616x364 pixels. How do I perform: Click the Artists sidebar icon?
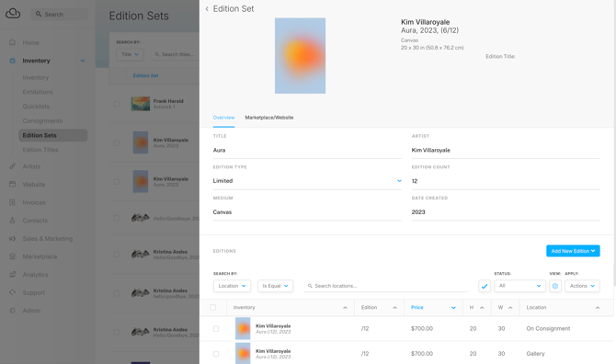coord(13,166)
